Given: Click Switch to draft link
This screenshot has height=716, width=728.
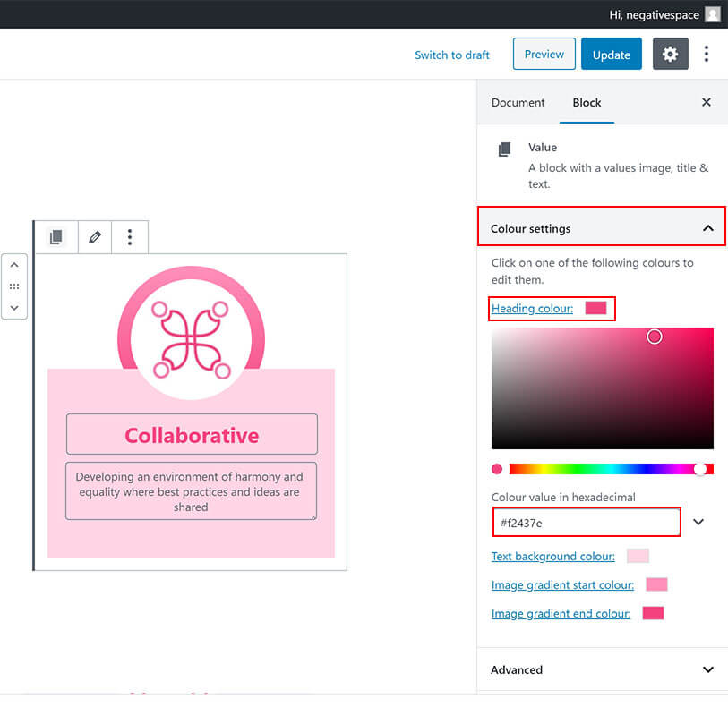Looking at the screenshot, I should point(452,55).
